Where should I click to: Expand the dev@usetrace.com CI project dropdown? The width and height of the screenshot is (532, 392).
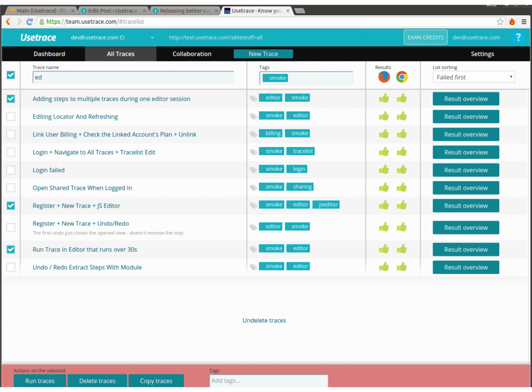coord(152,37)
